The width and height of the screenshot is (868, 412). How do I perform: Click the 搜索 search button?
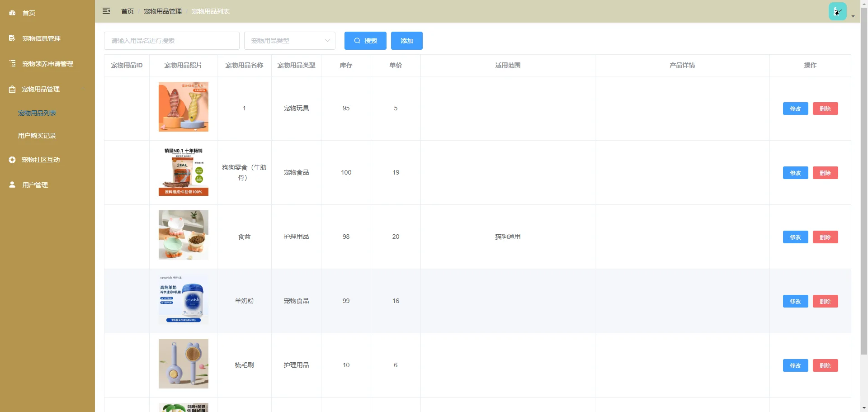(365, 41)
